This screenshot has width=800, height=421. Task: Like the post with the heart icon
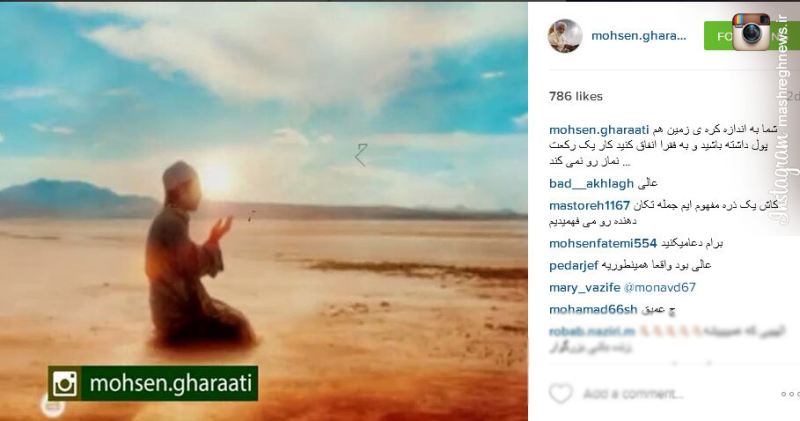[x=560, y=393]
